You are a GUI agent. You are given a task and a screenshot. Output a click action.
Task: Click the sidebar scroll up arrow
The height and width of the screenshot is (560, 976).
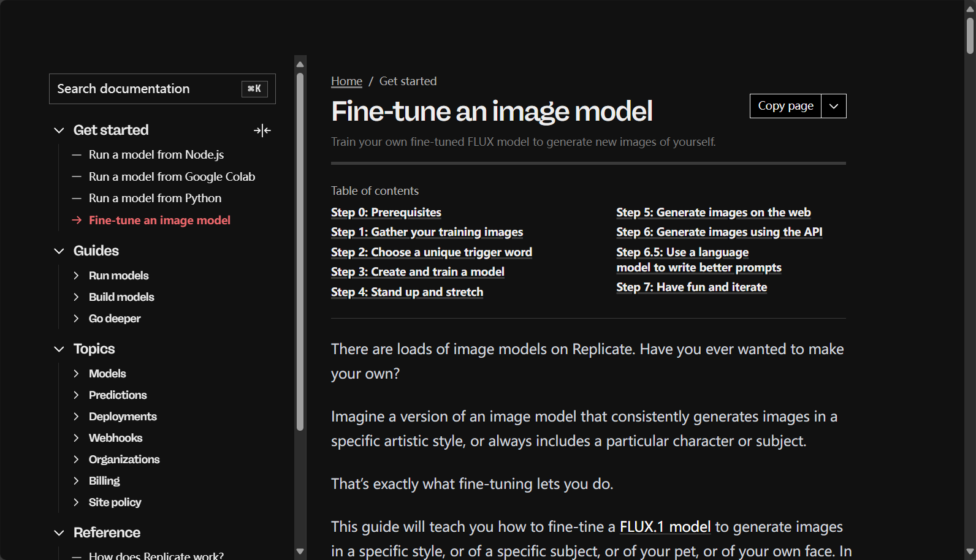pos(300,64)
